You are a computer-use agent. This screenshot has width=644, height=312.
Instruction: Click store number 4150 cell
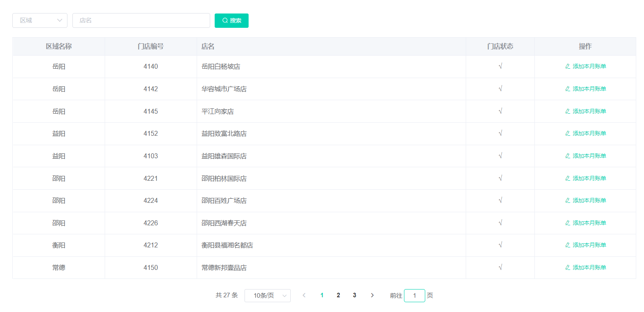150,268
